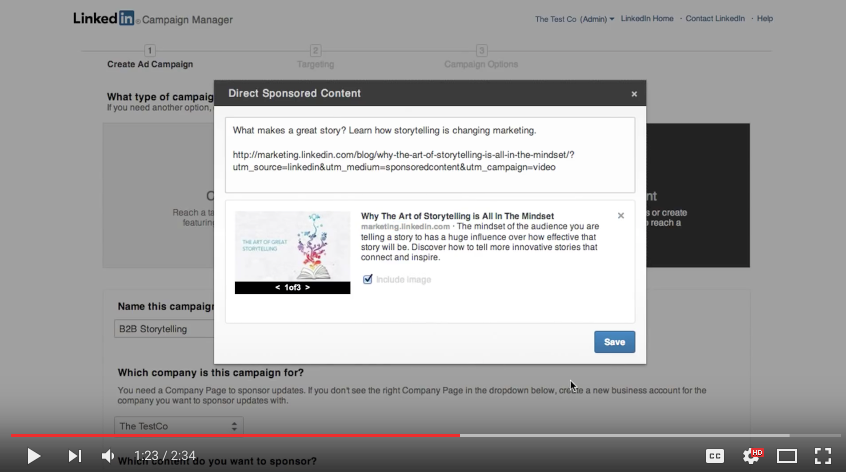Image resolution: width=846 pixels, height=472 pixels.
Task: Show previous preview image arrow
Action: click(277, 288)
